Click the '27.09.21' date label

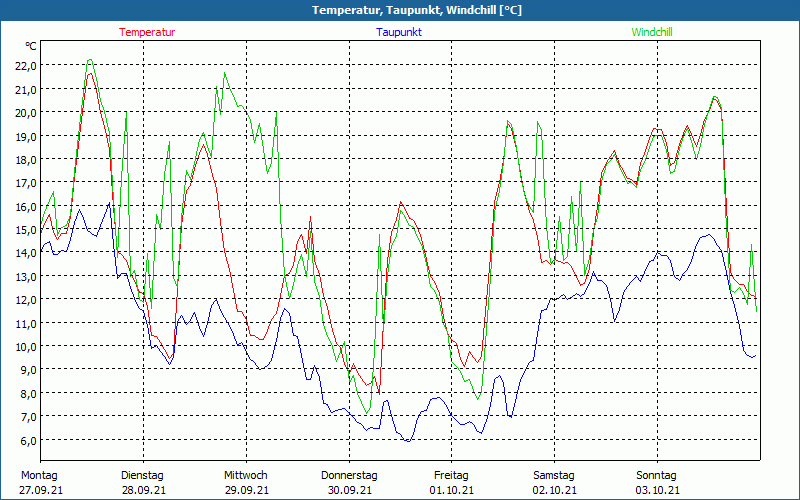41,490
